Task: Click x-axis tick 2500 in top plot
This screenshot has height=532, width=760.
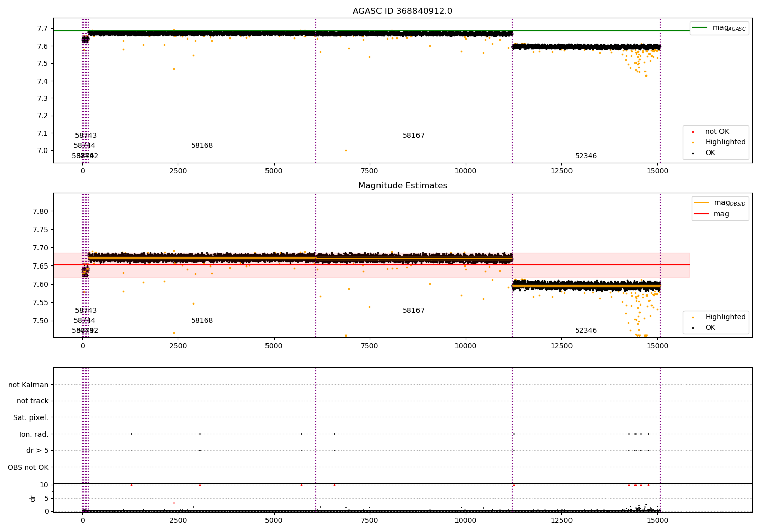Action: coord(178,171)
